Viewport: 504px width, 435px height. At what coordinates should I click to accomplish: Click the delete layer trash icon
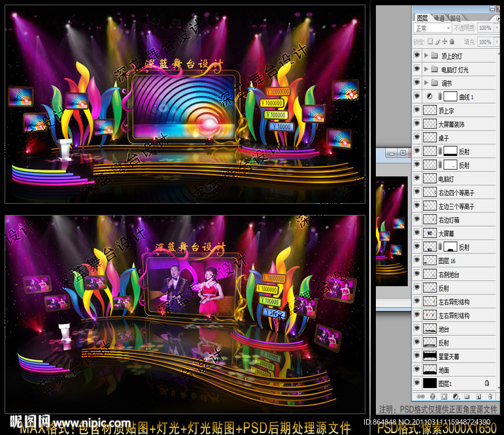pos(490,396)
